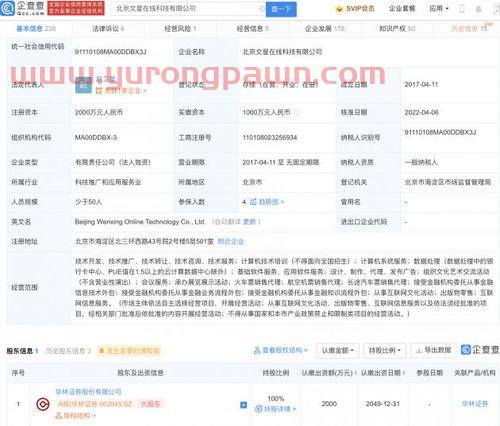Open the 企业套餐 link
The width and height of the screenshot is (500, 426).
[402, 9]
